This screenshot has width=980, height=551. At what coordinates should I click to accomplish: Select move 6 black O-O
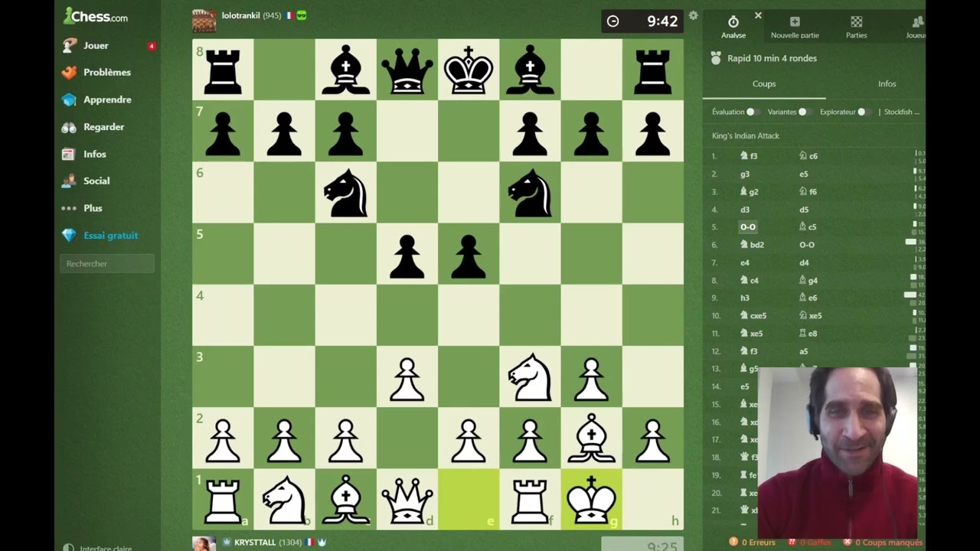pos(807,245)
